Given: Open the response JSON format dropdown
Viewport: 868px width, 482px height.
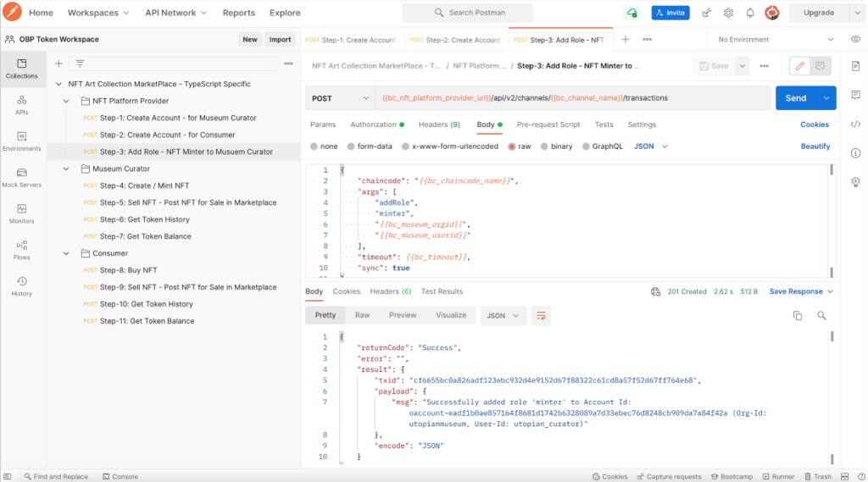Looking at the screenshot, I should tap(503, 315).
